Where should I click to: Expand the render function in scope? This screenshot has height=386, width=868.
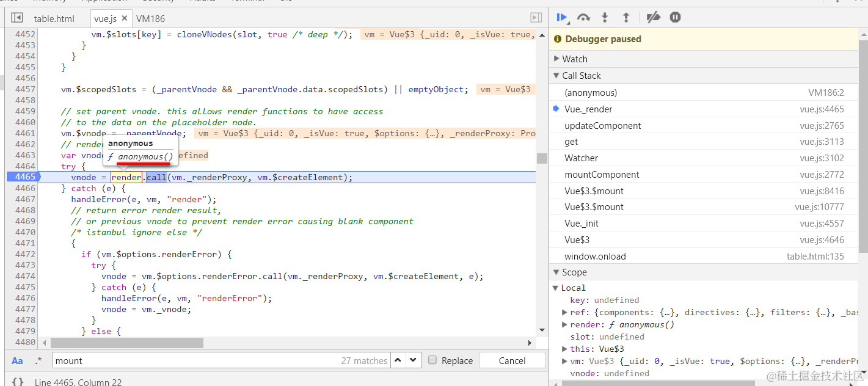[565, 324]
